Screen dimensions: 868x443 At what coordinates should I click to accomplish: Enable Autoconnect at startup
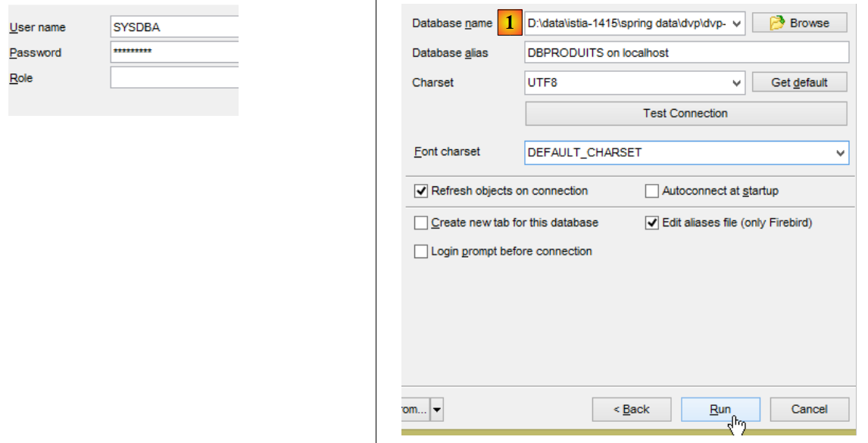pyautogui.click(x=651, y=192)
